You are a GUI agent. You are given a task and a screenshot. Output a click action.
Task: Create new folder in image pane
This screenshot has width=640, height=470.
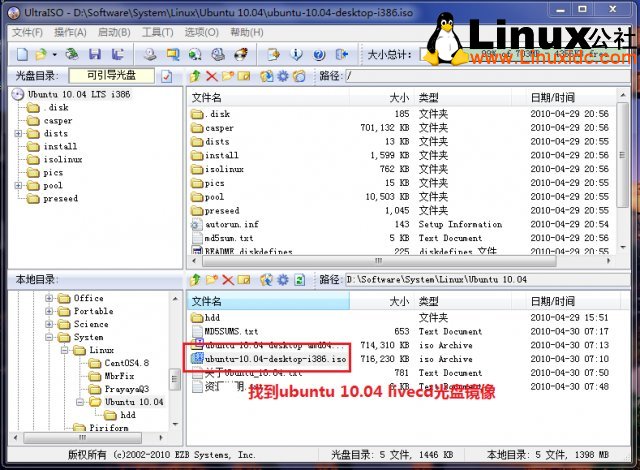(228, 76)
